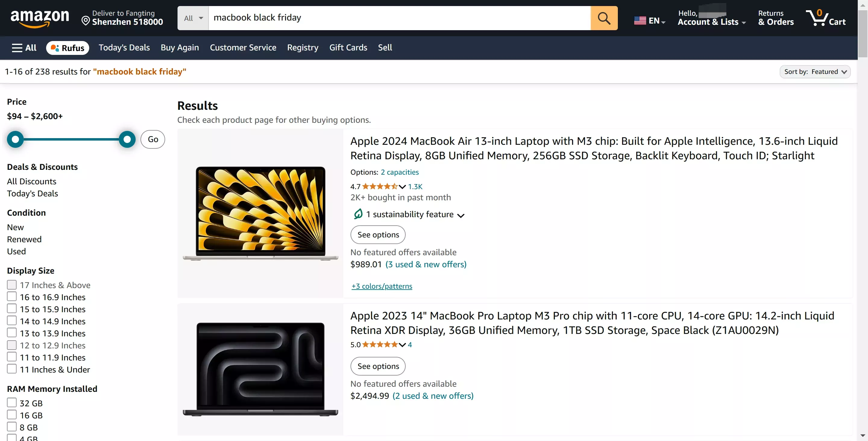Enable the 13 to 13.9 Inches filter
Screen dimensions: 868x441
coord(12,332)
